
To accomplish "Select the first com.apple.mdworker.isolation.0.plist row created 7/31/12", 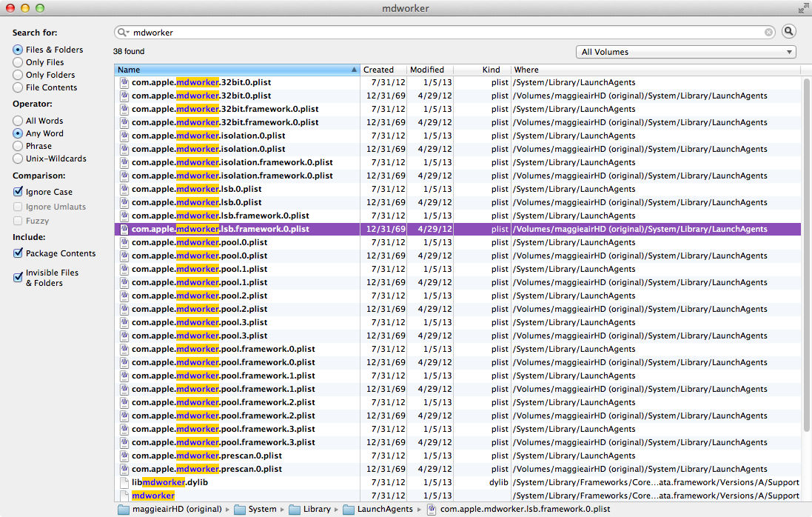I will 457,136.
